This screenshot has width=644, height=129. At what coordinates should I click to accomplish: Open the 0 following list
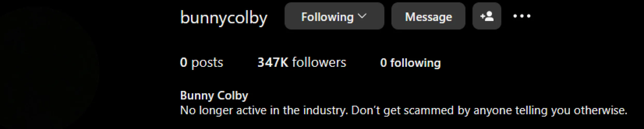pyautogui.click(x=410, y=63)
